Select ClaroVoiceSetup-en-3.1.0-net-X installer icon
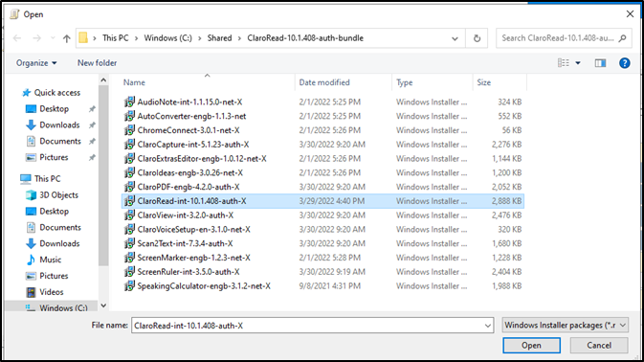This screenshot has height=362, width=644. point(129,229)
